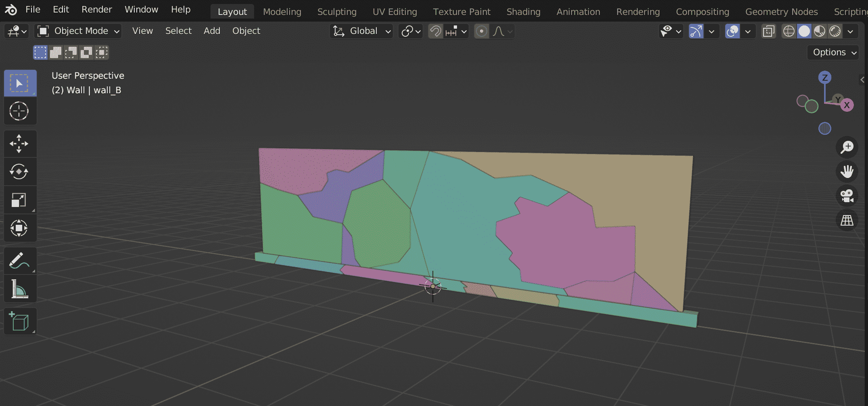Switch to the UV Editing workspace tab
868x406 pixels.
394,11
